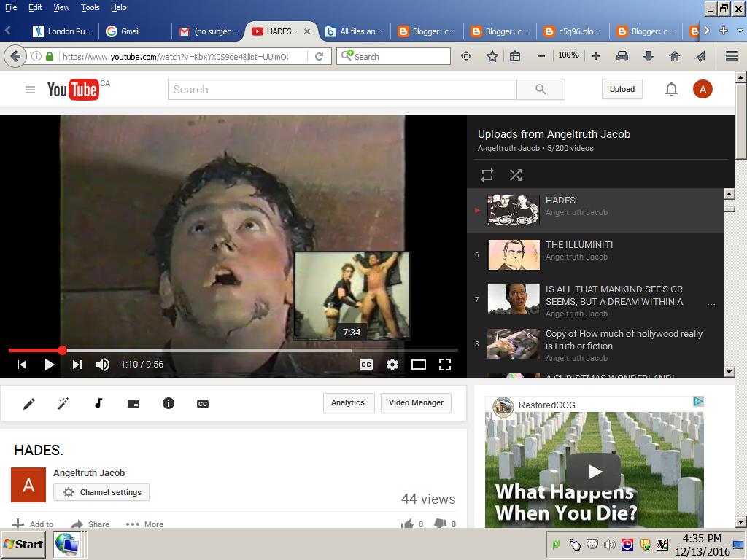Mute the video volume

pyautogui.click(x=102, y=365)
